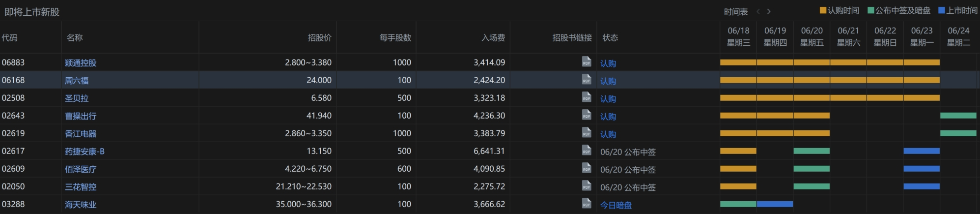Open prospectus PDF icon for 香江电器
Screen dimensions: 980x214
point(586,133)
